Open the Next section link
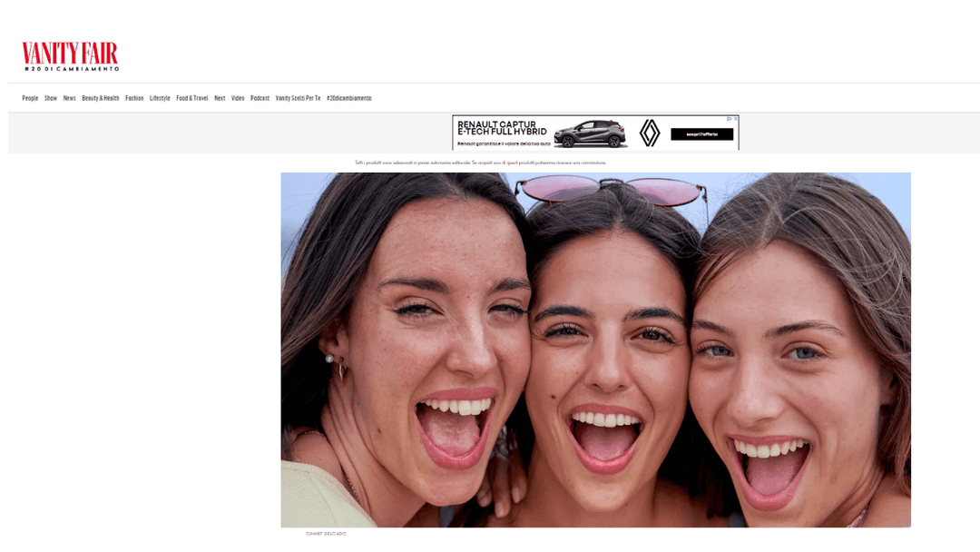The height and width of the screenshot is (552, 980). pos(220,98)
